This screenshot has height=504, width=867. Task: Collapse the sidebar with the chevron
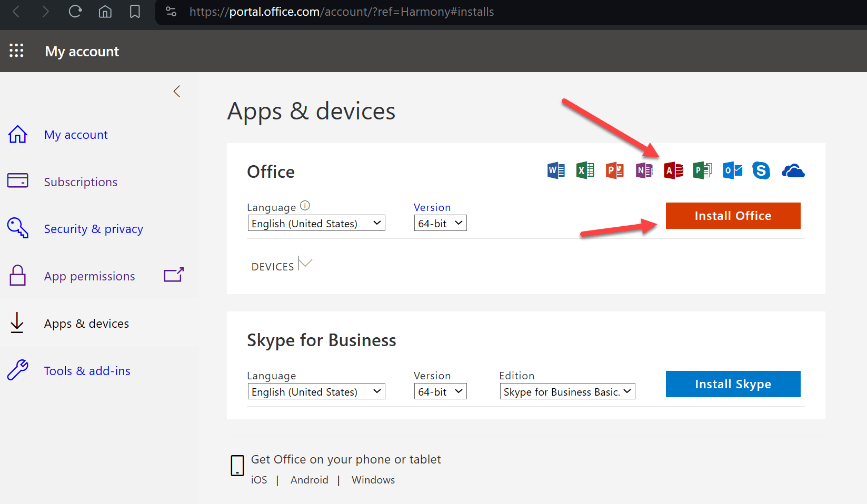(177, 91)
